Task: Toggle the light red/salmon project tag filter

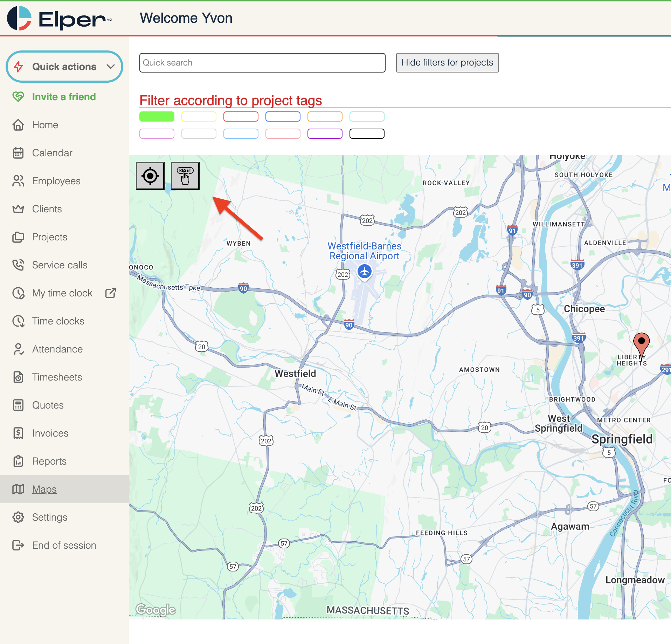Action: (x=283, y=133)
